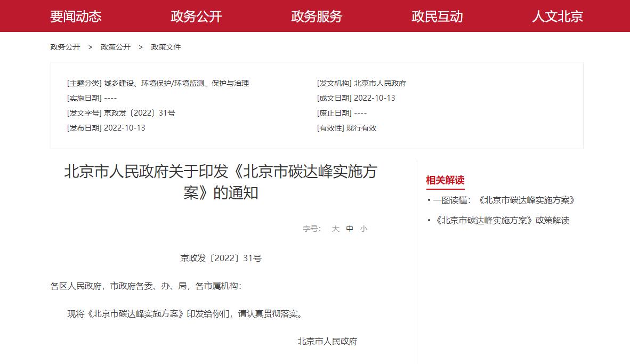Viewport: 630px width, 364px height.
Task: Click the 主题分类 value 城乡建设、环境保护
Action: (176, 83)
